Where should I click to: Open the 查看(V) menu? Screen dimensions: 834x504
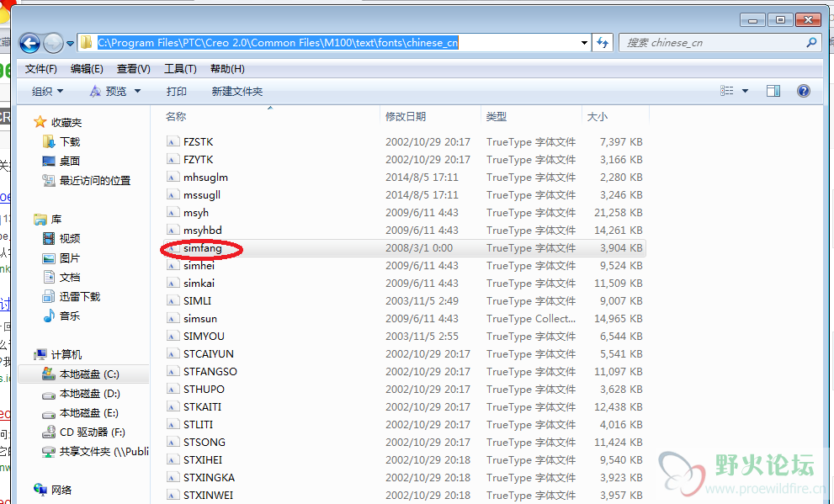click(134, 69)
